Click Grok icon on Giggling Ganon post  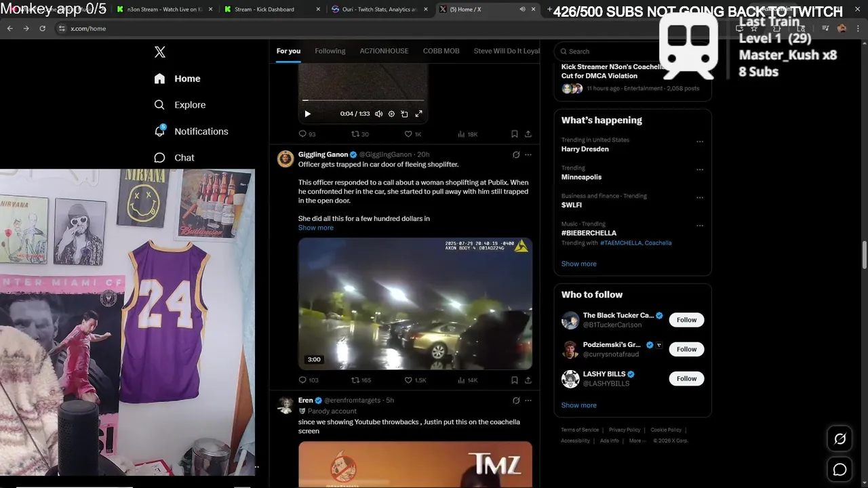pyautogui.click(x=516, y=155)
